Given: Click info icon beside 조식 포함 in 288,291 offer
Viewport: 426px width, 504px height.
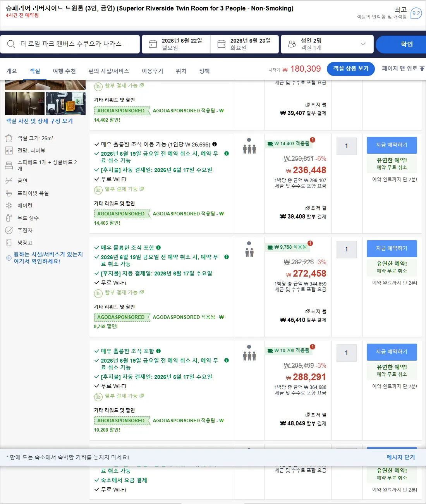Looking at the screenshot, I should click(x=158, y=351).
